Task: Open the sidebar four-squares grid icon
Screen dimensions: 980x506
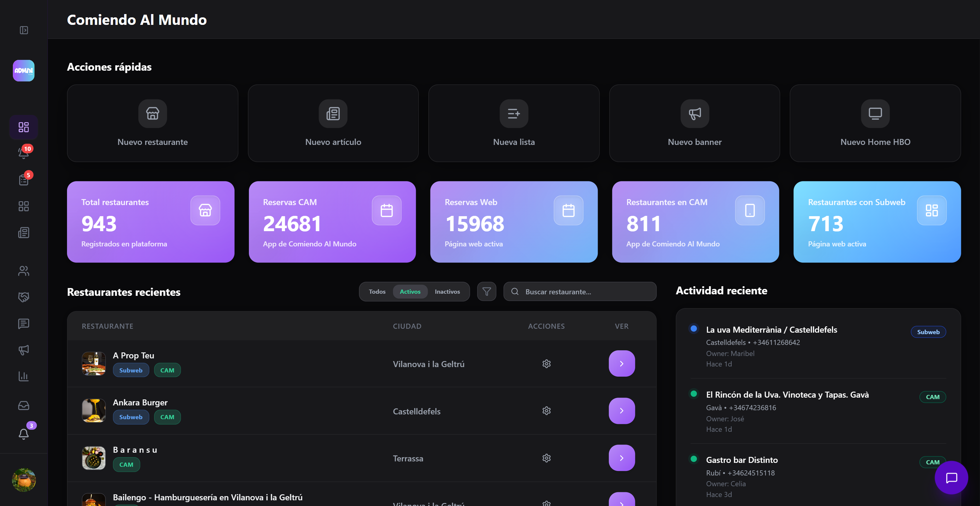Action: point(24,206)
